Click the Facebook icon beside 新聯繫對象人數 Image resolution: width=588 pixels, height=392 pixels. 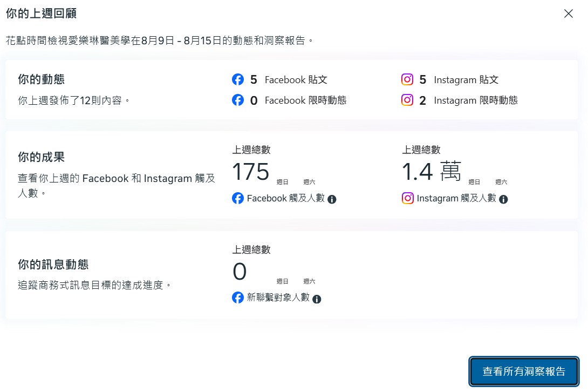238,298
